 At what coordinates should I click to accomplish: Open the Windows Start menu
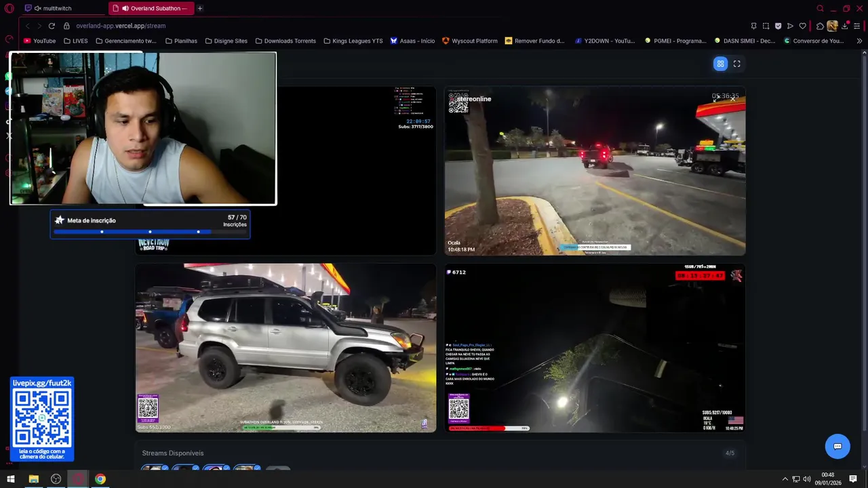[x=11, y=479]
